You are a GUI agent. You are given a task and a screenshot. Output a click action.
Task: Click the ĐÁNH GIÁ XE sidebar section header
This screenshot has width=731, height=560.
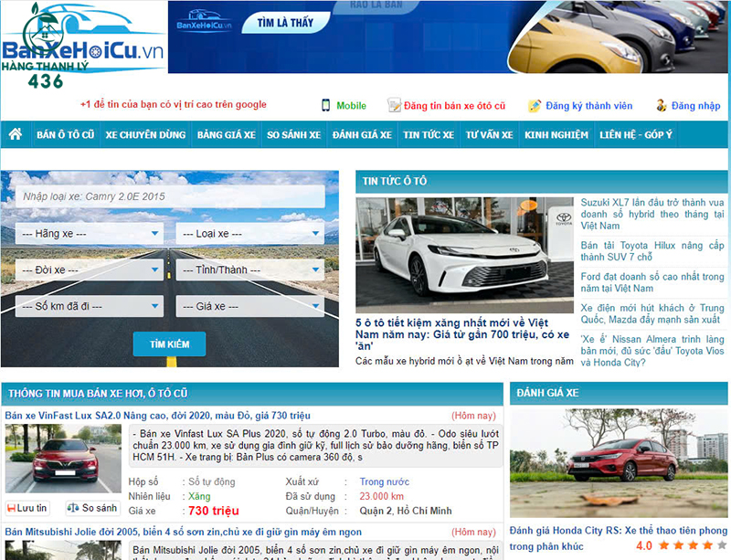pos(619,393)
